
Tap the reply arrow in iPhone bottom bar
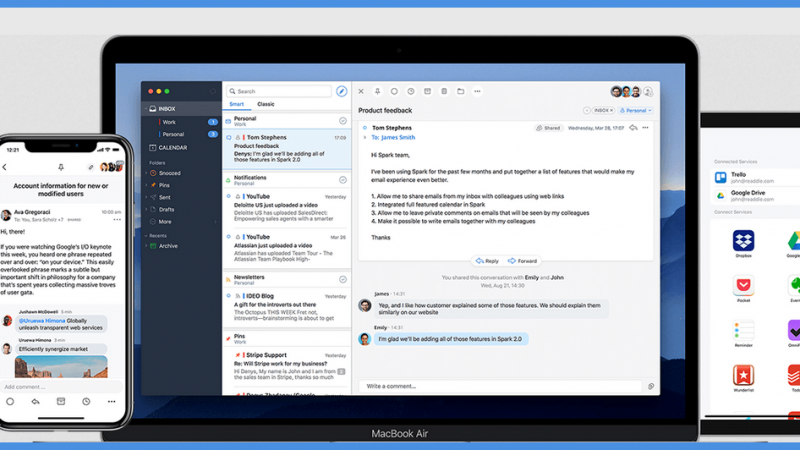35,402
